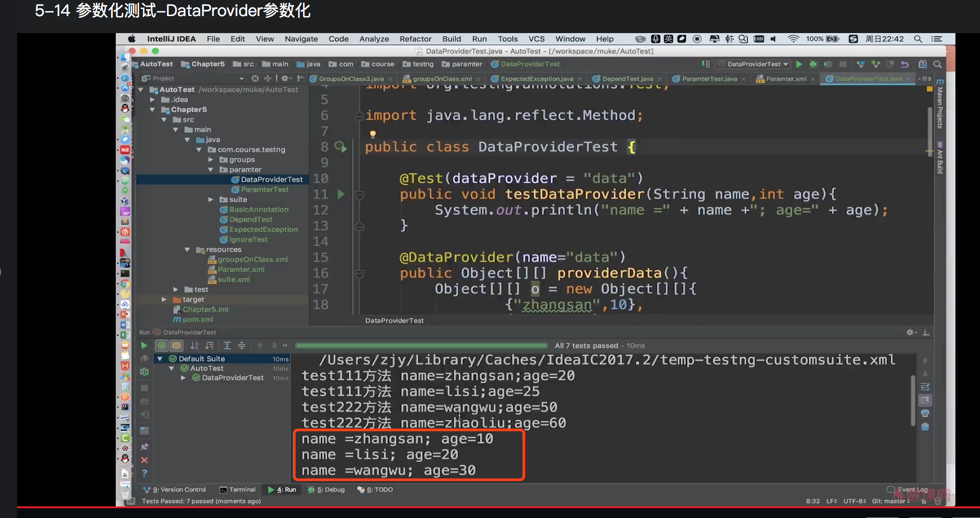Switch to ParamterTest.java tab

point(709,79)
